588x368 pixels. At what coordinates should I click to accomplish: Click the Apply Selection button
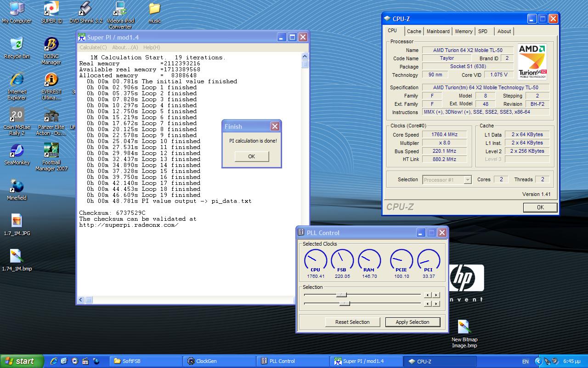pyautogui.click(x=413, y=322)
